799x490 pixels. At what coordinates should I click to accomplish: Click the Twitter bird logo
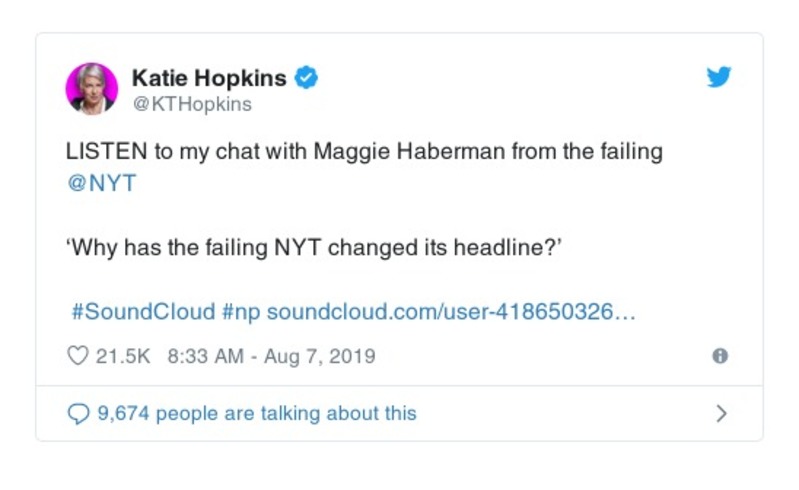(719, 77)
